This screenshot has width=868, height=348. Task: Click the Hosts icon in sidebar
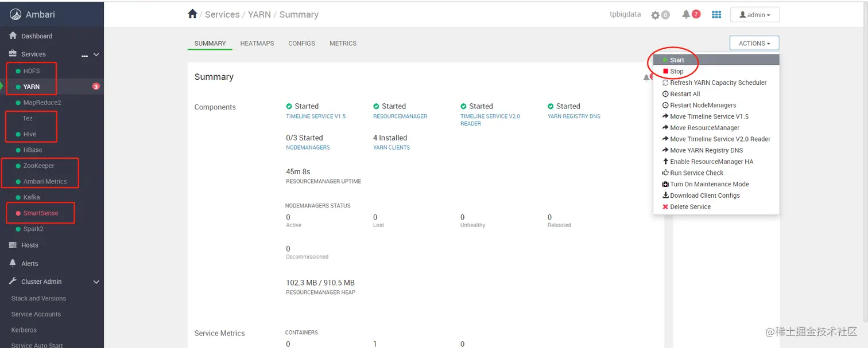coord(13,245)
